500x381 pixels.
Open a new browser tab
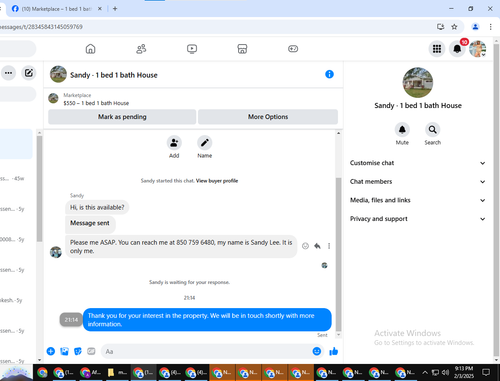tap(115, 9)
